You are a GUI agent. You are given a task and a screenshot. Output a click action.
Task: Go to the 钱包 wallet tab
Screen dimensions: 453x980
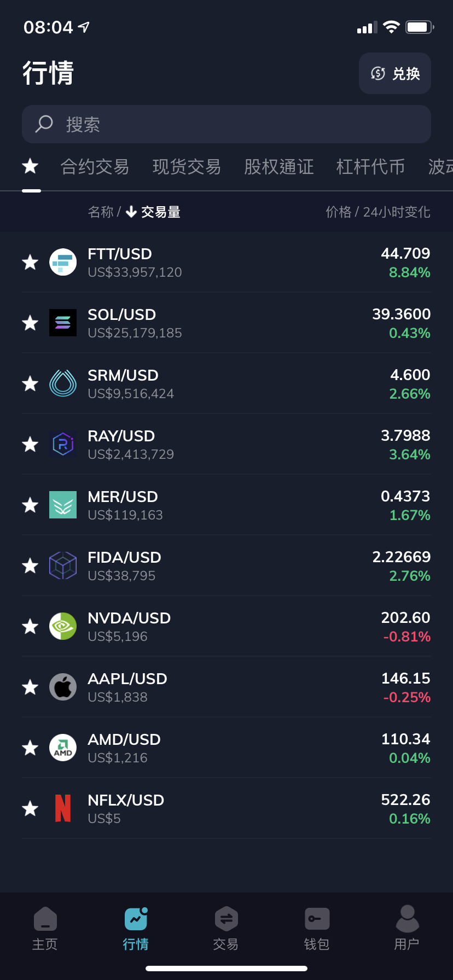point(317,929)
